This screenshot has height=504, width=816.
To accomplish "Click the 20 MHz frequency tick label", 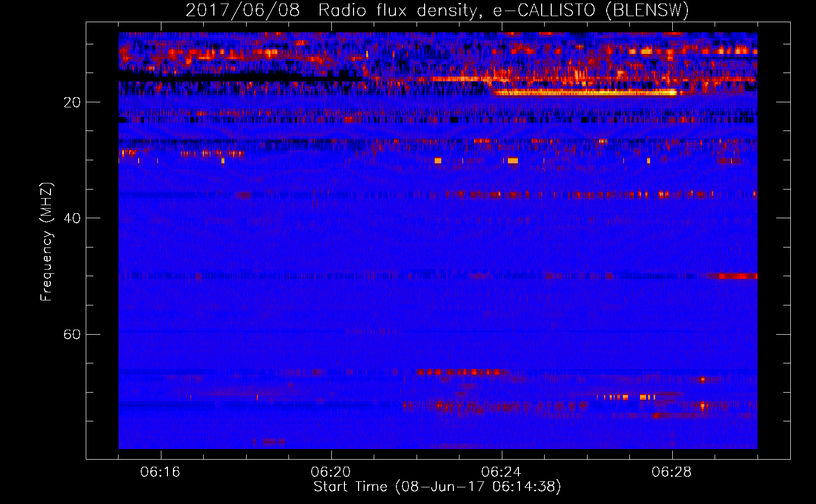I will tap(72, 102).
